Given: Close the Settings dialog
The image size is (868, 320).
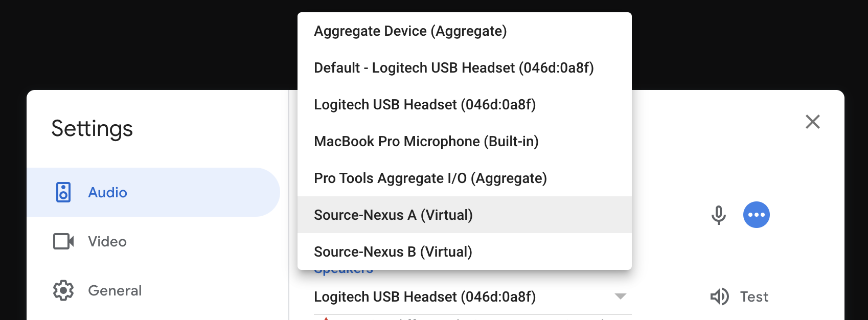Looking at the screenshot, I should [x=812, y=122].
